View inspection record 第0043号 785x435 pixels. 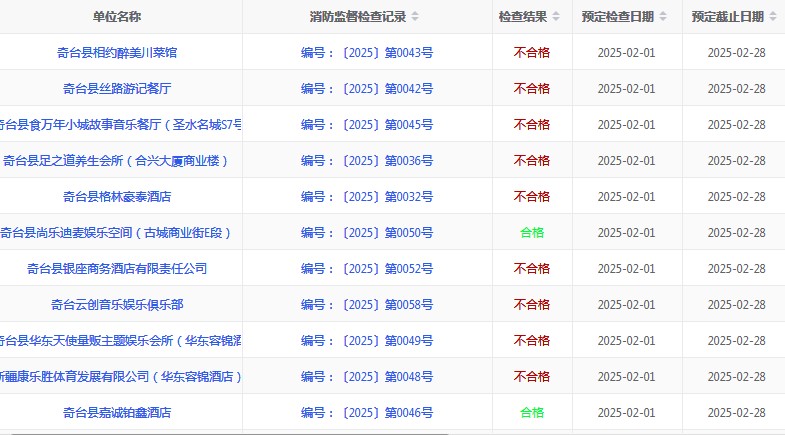367,52
